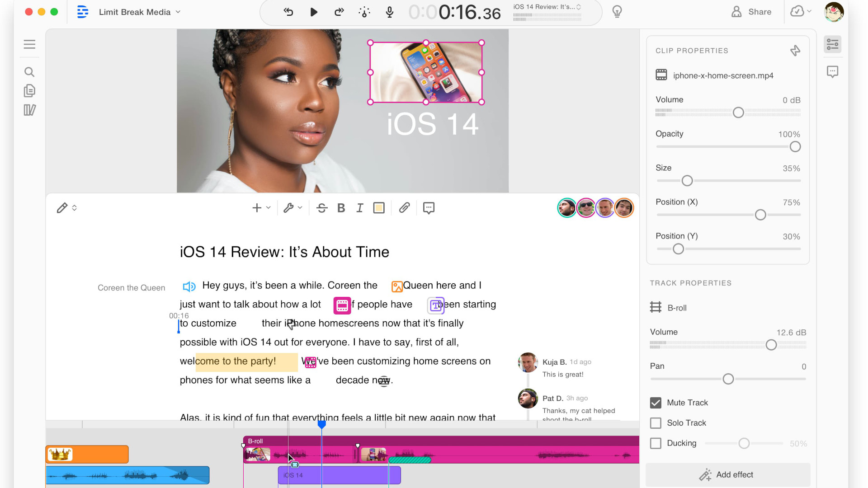The height and width of the screenshot is (488, 868).
Task: Enable the Solo Track checkbox
Action: [x=656, y=423]
